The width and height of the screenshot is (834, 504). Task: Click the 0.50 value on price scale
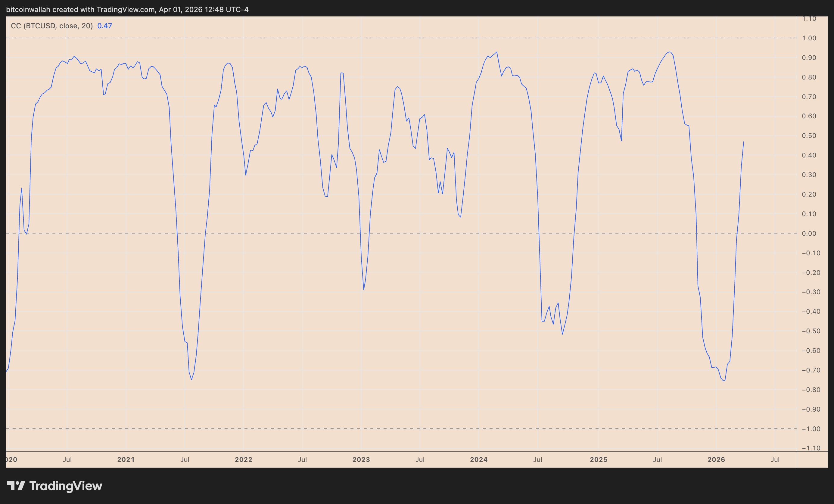[809, 136]
